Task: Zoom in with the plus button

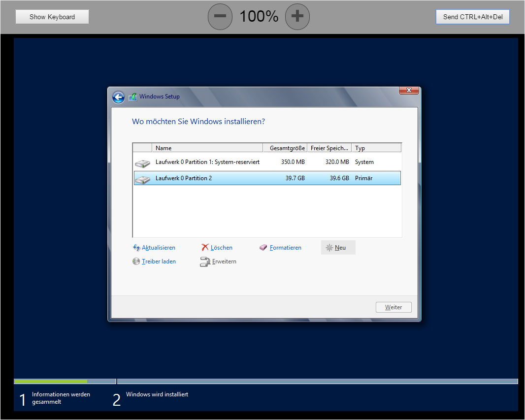Action: click(297, 16)
